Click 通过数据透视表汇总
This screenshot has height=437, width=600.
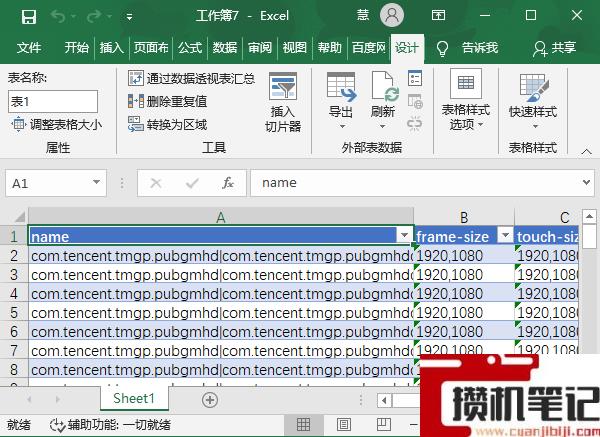click(x=191, y=78)
